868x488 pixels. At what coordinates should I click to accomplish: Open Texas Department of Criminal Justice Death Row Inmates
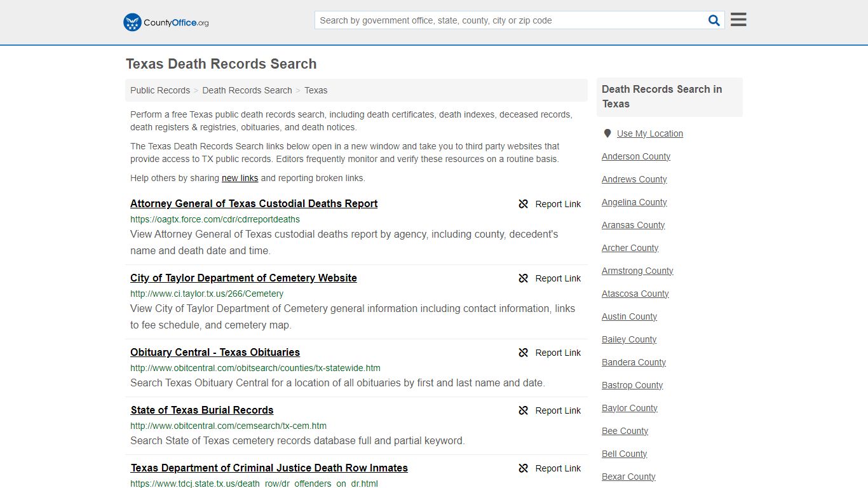(269, 468)
